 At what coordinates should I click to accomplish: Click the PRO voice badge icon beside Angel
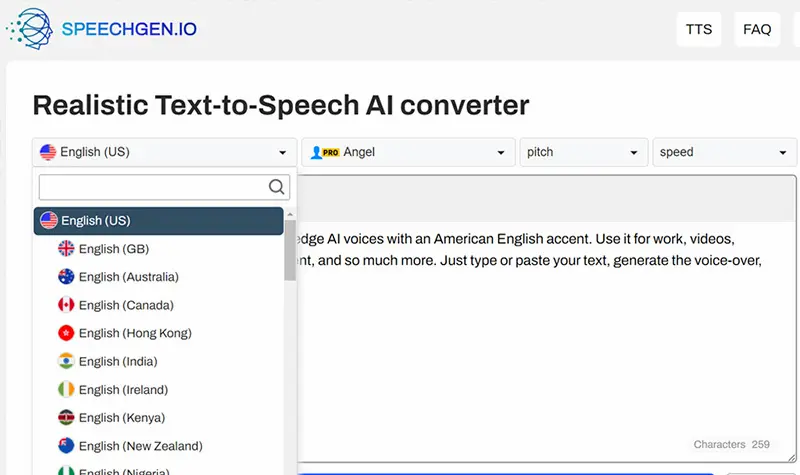coord(325,152)
